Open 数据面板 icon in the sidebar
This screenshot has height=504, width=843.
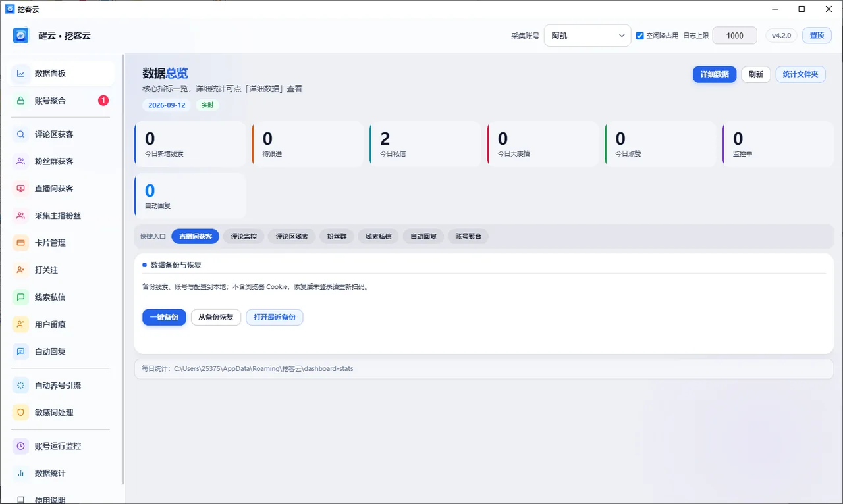pos(21,74)
